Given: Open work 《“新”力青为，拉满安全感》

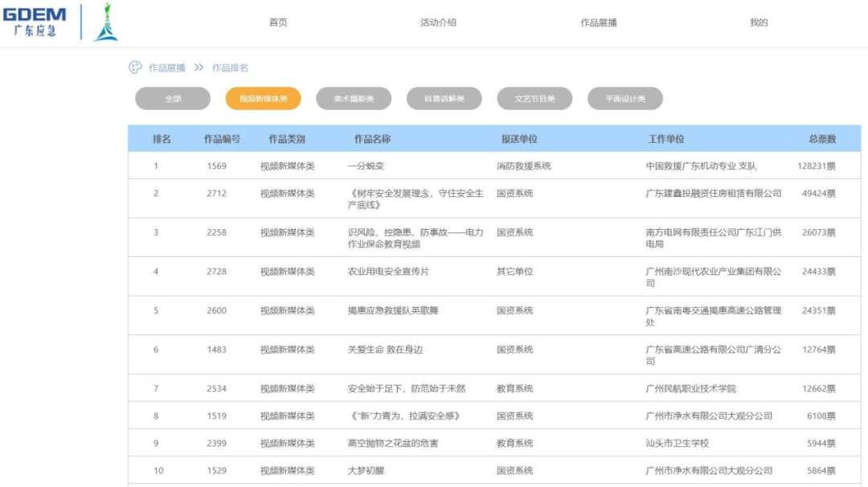Looking at the screenshot, I should click(405, 415).
